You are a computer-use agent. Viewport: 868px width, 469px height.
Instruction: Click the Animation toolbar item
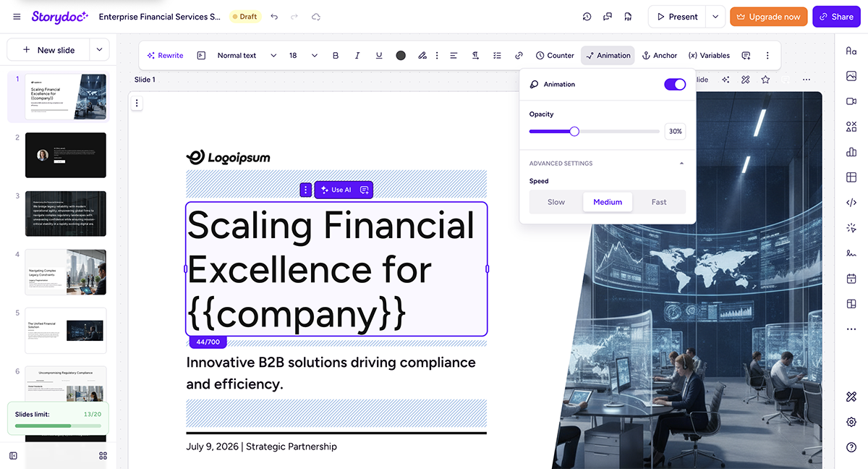pyautogui.click(x=608, y=55)
